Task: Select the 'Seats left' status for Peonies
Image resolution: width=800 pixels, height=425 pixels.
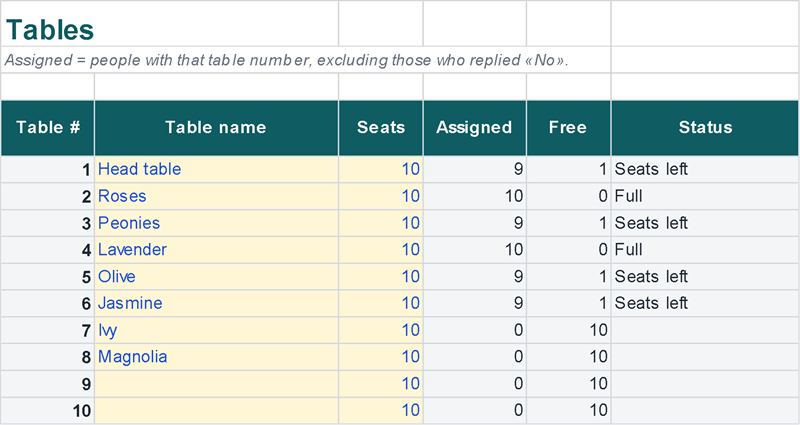Action: pyautogui.click(x=705, y=223)
